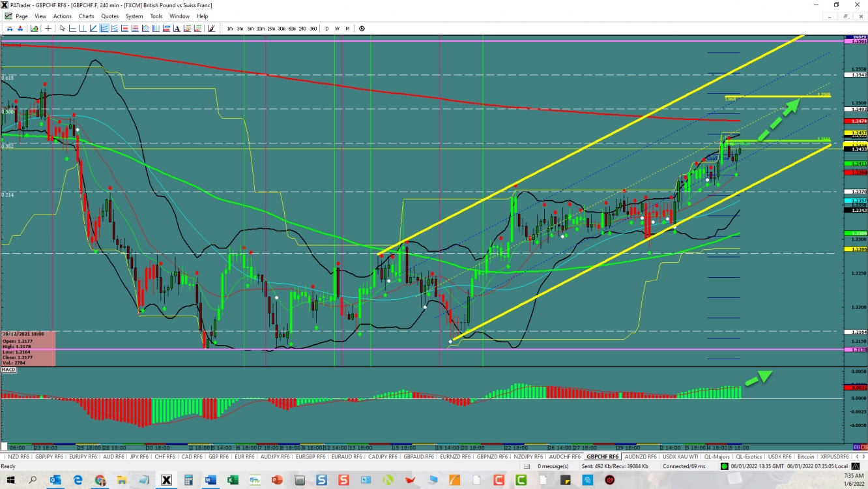
Task: Switch chart to 1m timeframe
Action: point(230,29)
